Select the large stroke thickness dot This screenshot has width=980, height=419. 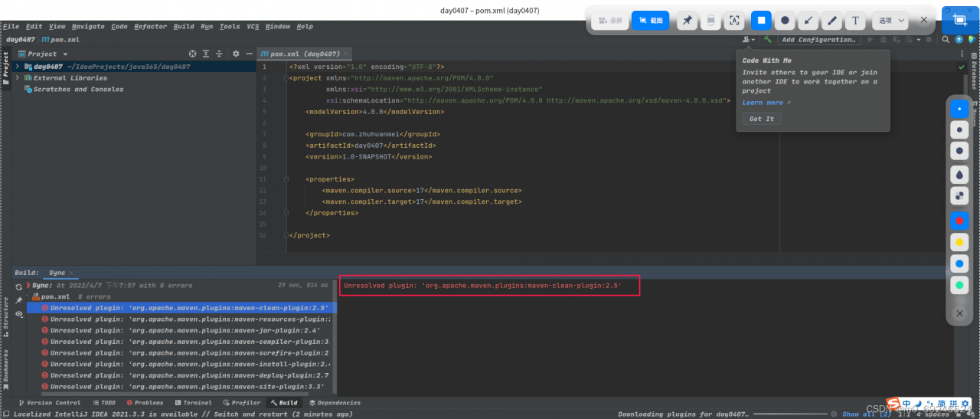959,152
